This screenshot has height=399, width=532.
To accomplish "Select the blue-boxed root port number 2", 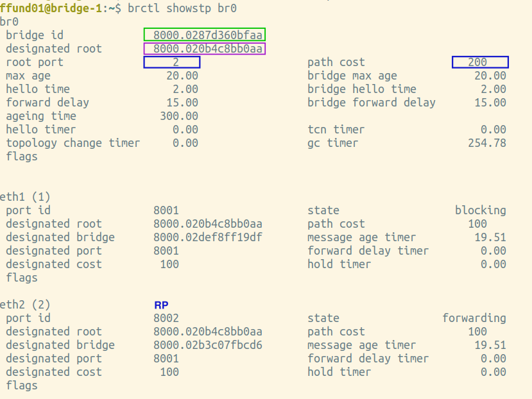I will [x=172, y=62].
